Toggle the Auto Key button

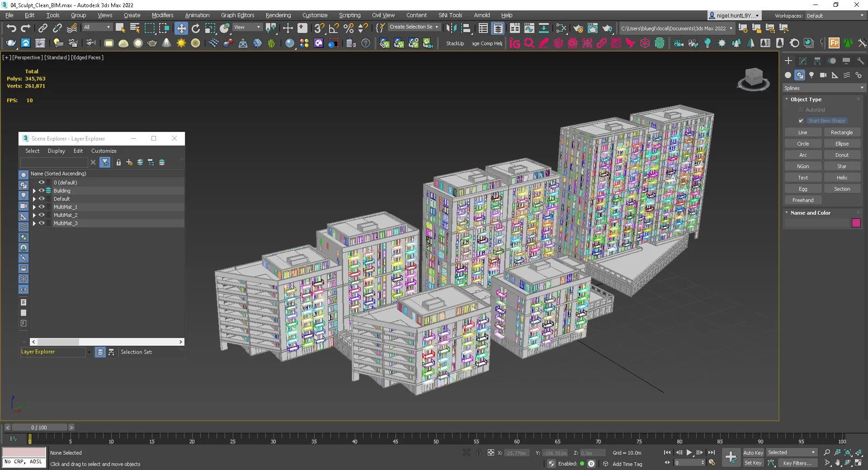pyautogui.click(x=753, y=452)
